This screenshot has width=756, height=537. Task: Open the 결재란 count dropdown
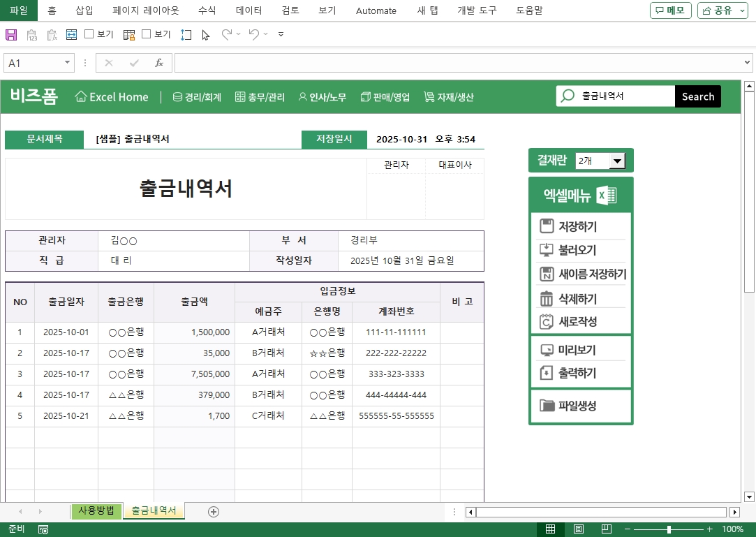tap(616, 161)
